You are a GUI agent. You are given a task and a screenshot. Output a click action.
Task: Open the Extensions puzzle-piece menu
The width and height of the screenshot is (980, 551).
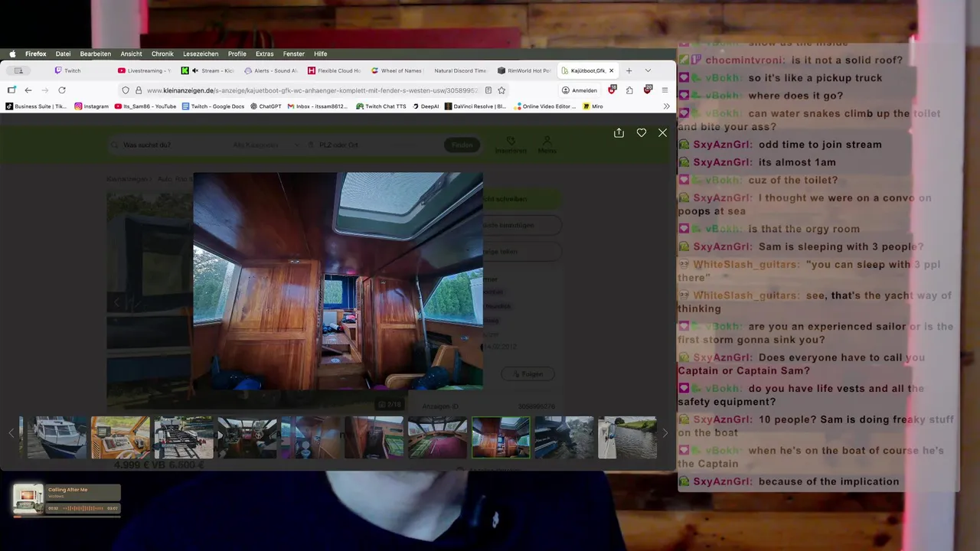pos(629,90)
